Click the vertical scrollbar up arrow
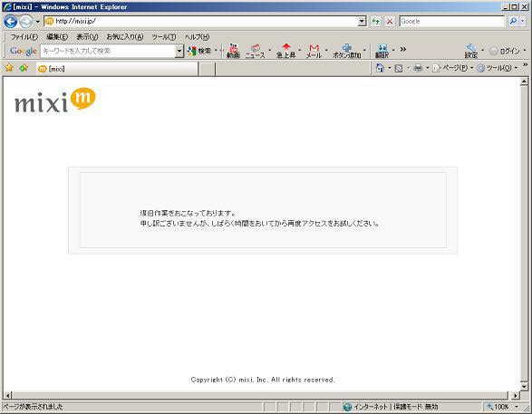 click(524, 82)
